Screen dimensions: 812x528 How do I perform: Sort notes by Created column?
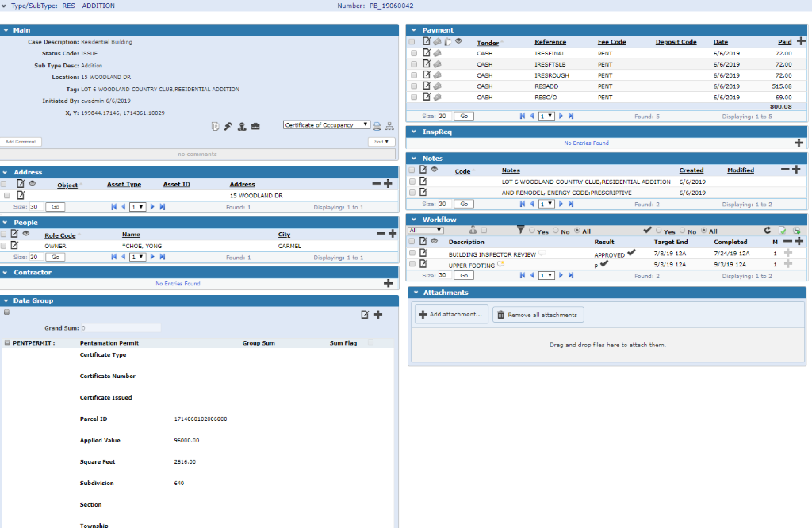tap(691, 170)
